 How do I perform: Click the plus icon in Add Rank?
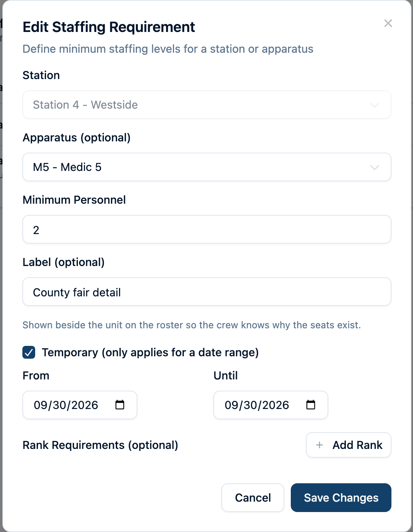click(320, 445)
